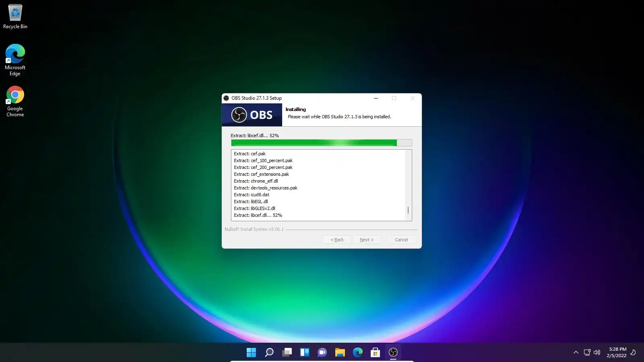
Task: Click the moon icon beside the clock
Action: tap(633, 352)
